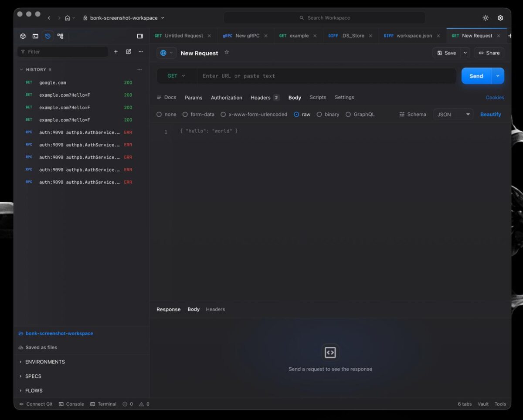Open the Send button's dropdown arrow
Screen dimensions: 523x420
(498, 76)
